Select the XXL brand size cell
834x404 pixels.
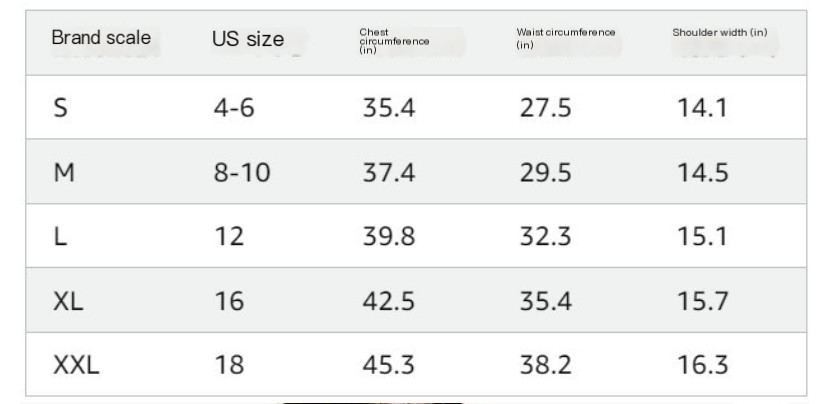click(x=76, y=365)
